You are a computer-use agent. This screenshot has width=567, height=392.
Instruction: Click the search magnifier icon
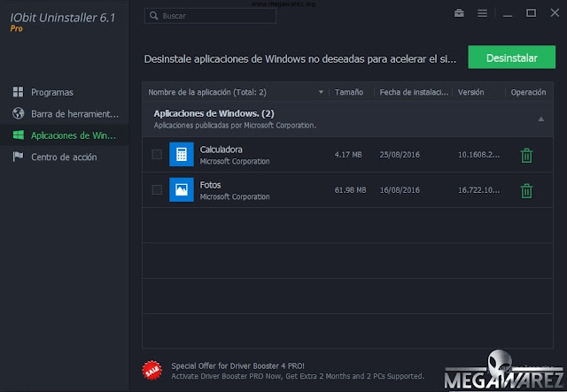[x=153, y=16]
